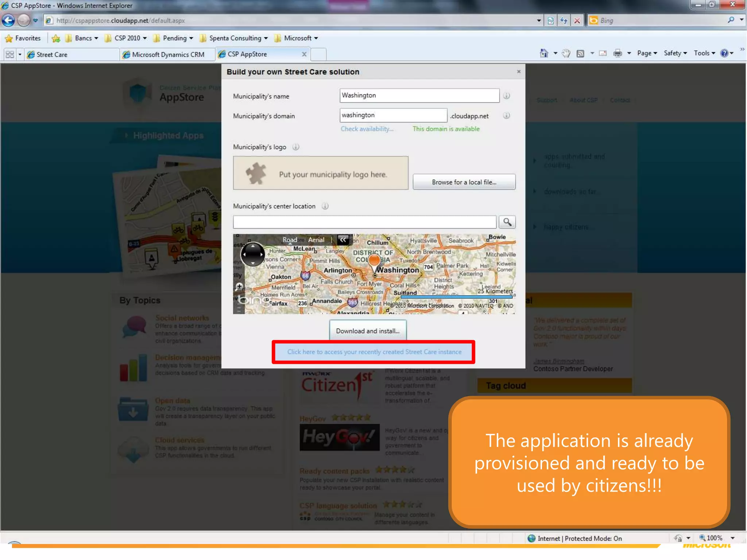Click the center location search field

click(x=365, y=222)
